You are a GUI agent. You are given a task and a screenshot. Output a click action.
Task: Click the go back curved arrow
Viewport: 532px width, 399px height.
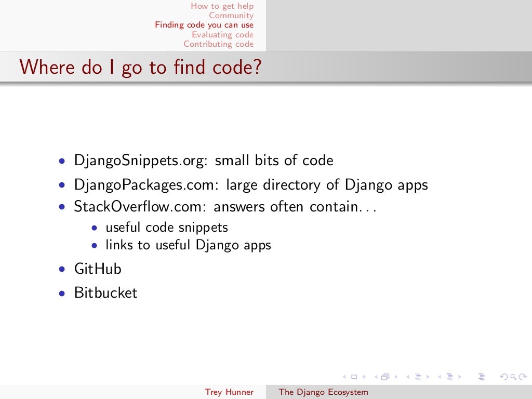(504, 377)
